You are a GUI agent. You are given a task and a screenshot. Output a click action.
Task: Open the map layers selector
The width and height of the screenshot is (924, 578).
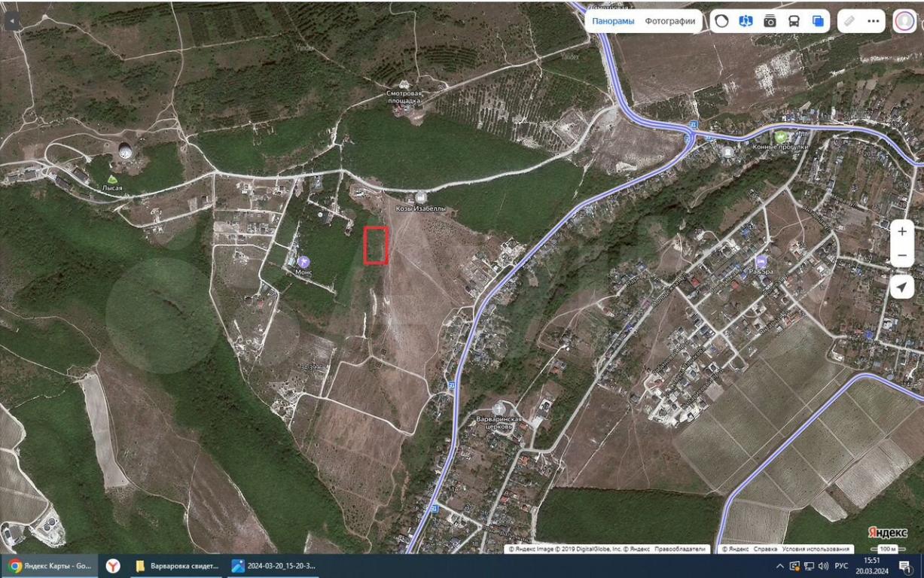tap(818, 21)
